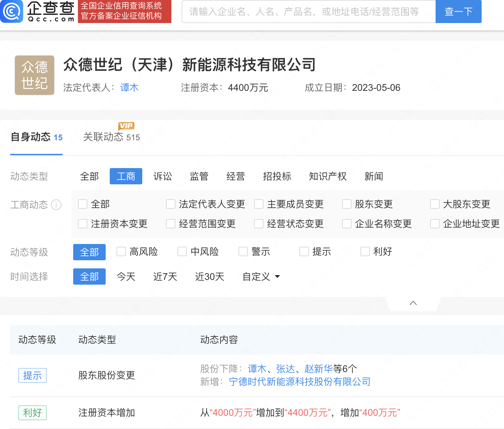Screen dimensions: 504x429
Task: Check the 高风险 level checkbox
Action: point(121,251)
